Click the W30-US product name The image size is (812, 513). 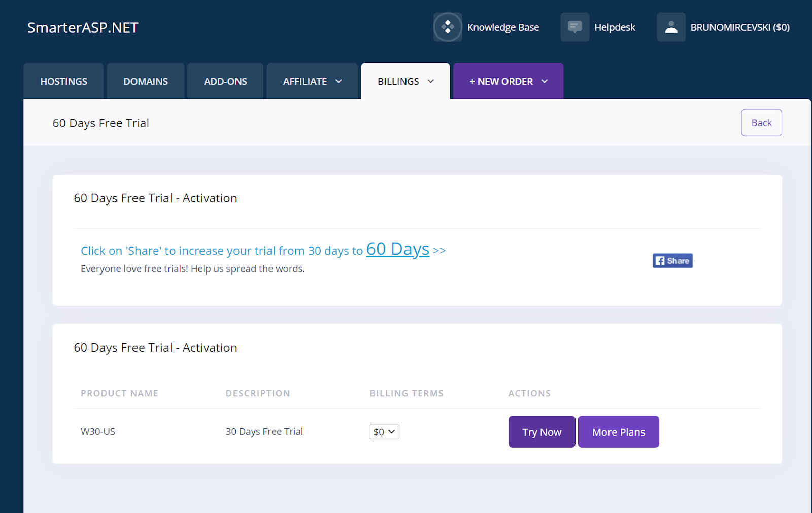pyautogui.click(x=98, y=432)
